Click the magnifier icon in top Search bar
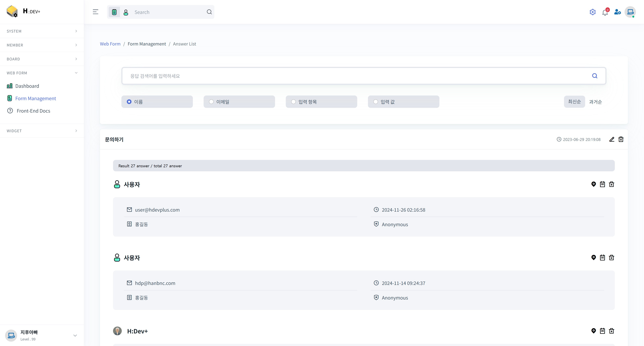This screenshot has width=644, height=346. click(209, 12)
